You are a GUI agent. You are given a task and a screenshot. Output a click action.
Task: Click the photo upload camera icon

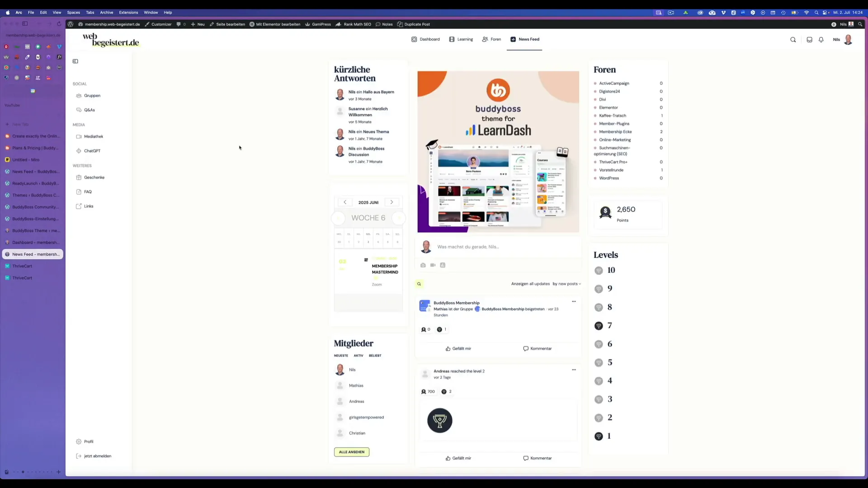click(423, 265)
